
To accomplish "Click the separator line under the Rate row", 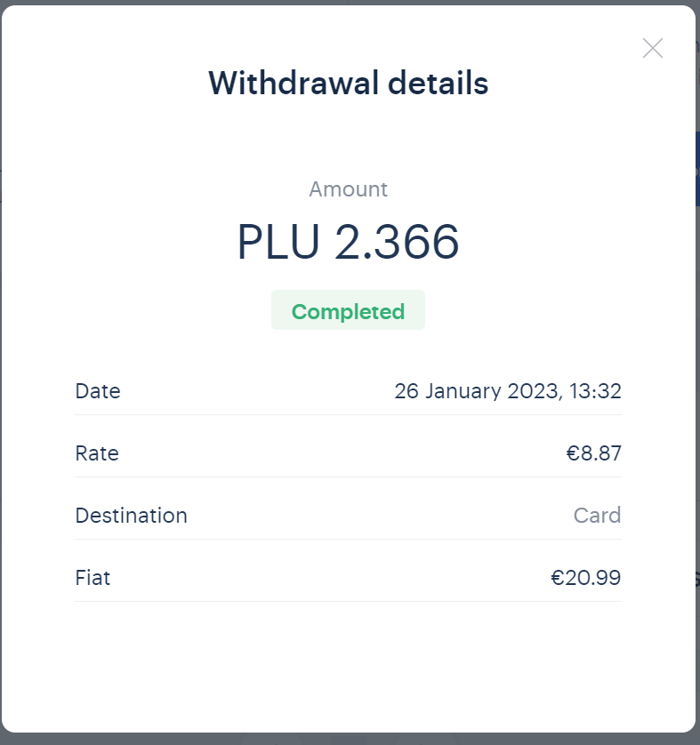I will click(348, 477).
